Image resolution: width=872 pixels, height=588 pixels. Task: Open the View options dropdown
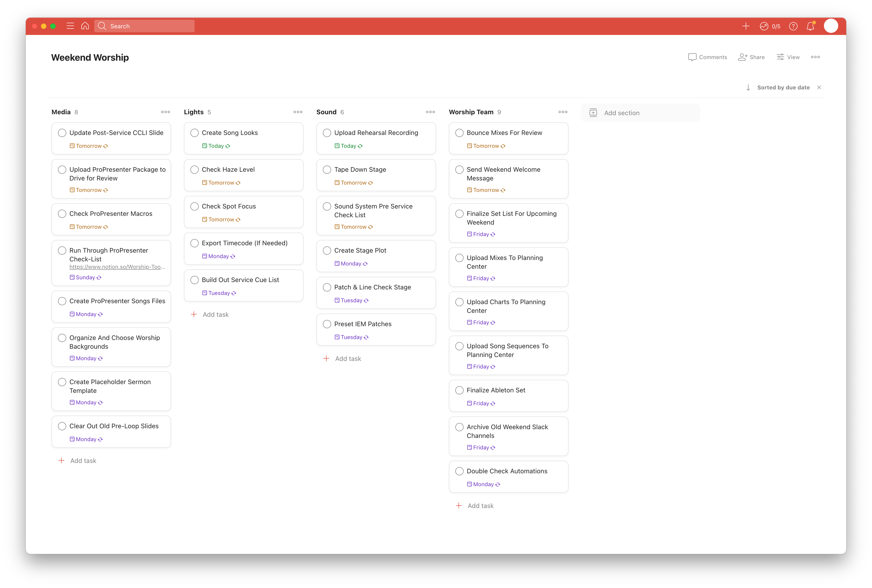[x=788, y=57]
